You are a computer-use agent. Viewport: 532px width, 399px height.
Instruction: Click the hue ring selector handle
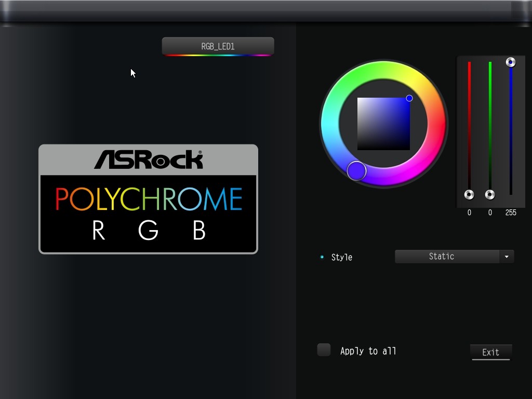coord(356,170)
